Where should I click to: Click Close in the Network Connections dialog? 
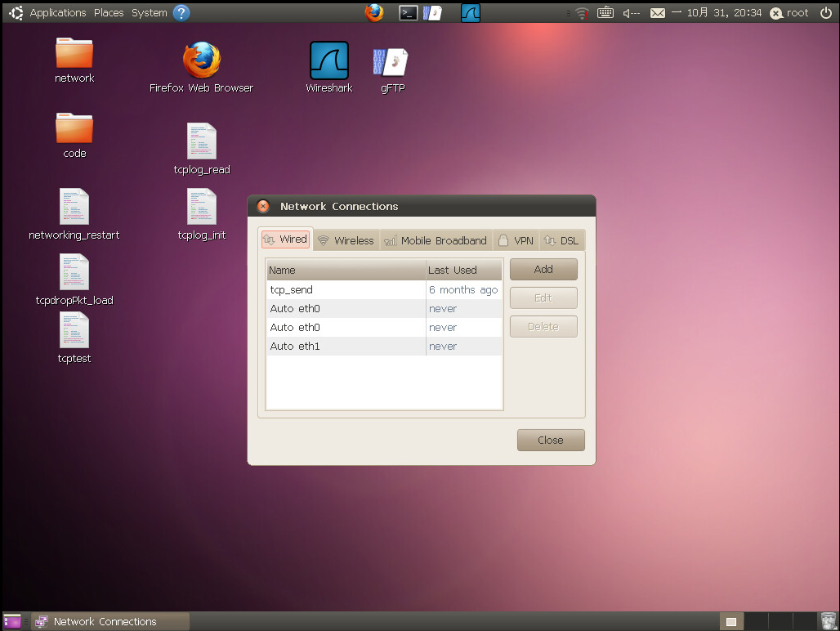click(551, 440)
